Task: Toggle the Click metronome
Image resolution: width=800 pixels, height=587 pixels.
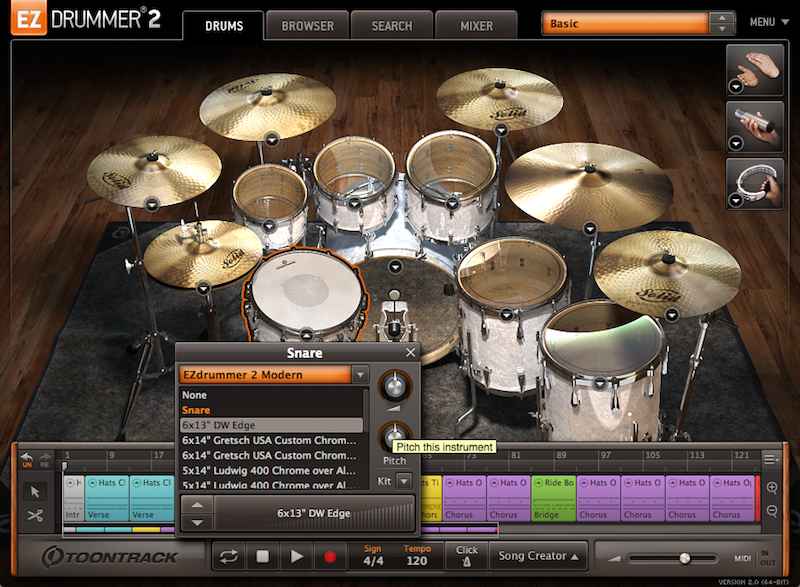Action: click(x=466, y=556)
